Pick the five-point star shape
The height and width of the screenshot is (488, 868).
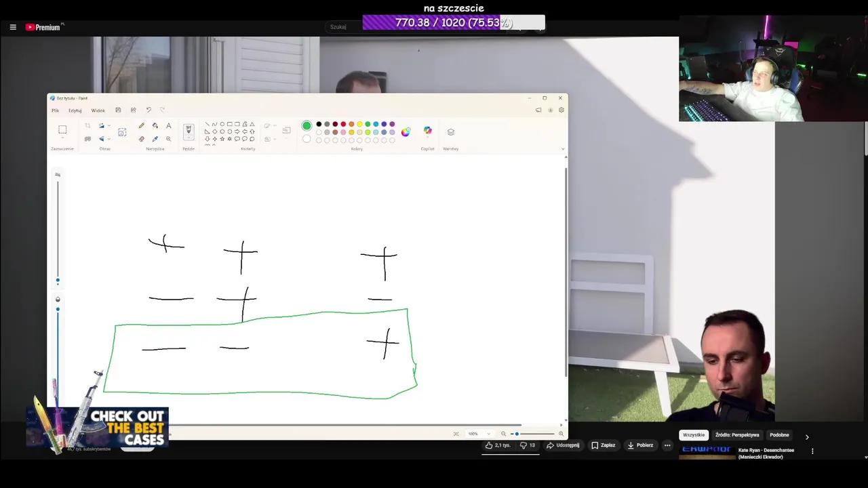pos(222,139)
